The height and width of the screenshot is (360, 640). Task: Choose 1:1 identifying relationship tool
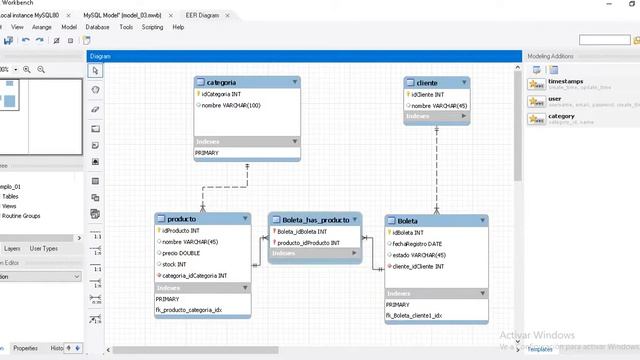(96, 267)
